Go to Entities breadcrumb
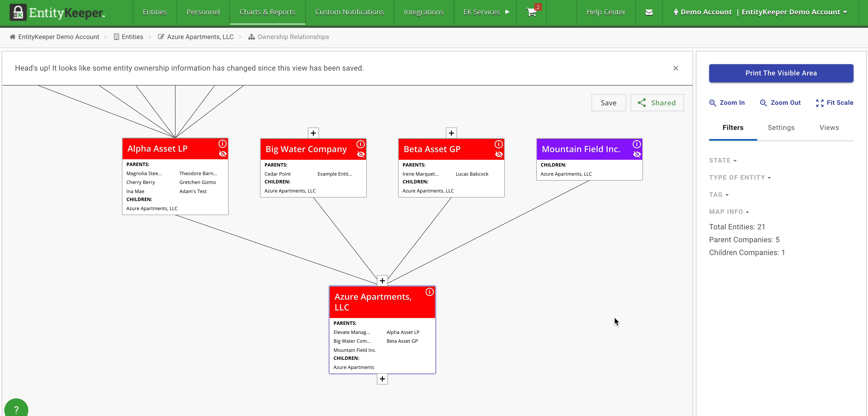 coord(128,37)
